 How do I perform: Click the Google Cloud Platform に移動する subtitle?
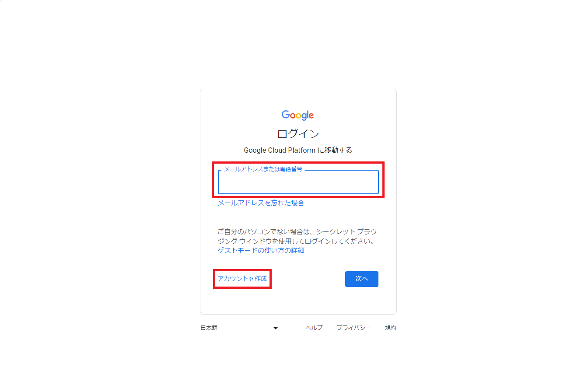coord(298,150)
